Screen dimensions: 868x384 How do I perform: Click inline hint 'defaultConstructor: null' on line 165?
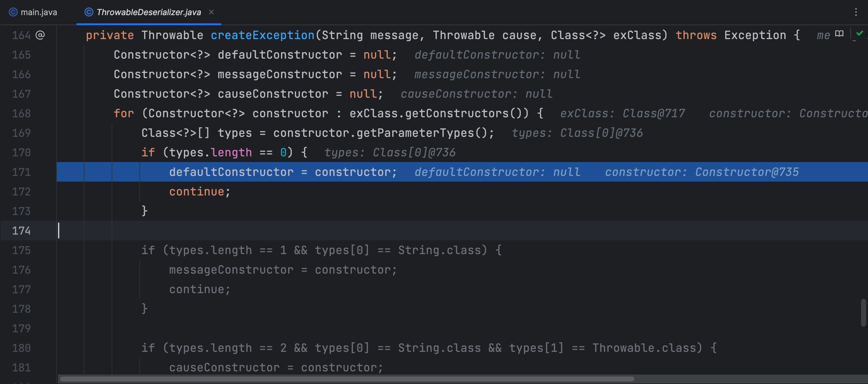[x=497, y=55]
